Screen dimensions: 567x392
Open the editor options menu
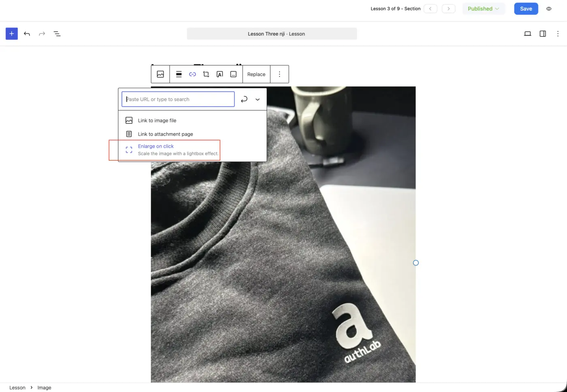pyautogui.click(x=558, y=34)
